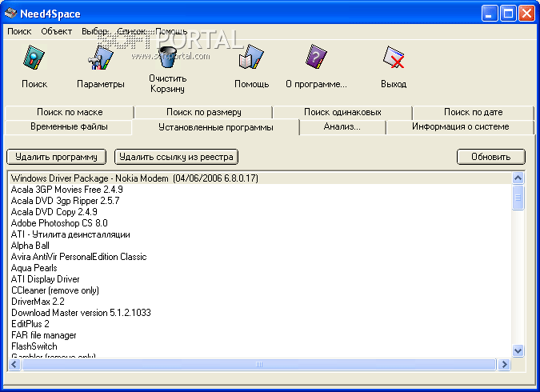Click the Need4Space title bar app icon

(10, 14)
